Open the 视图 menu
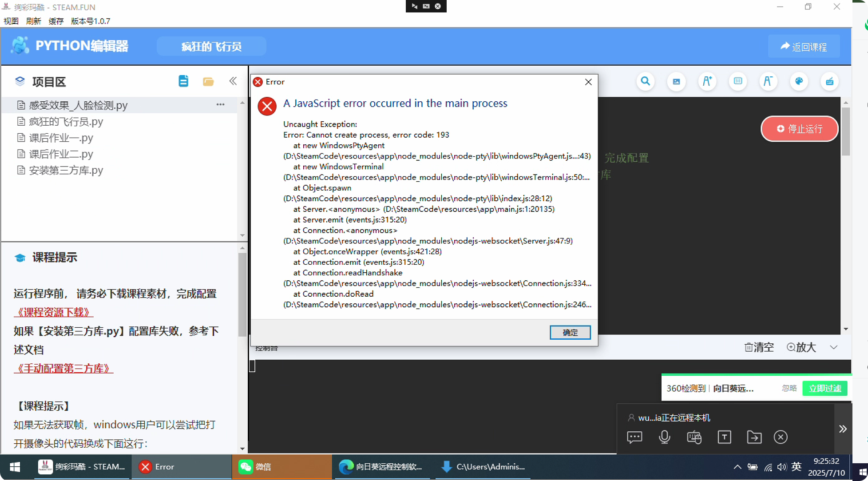 [11, 21]
